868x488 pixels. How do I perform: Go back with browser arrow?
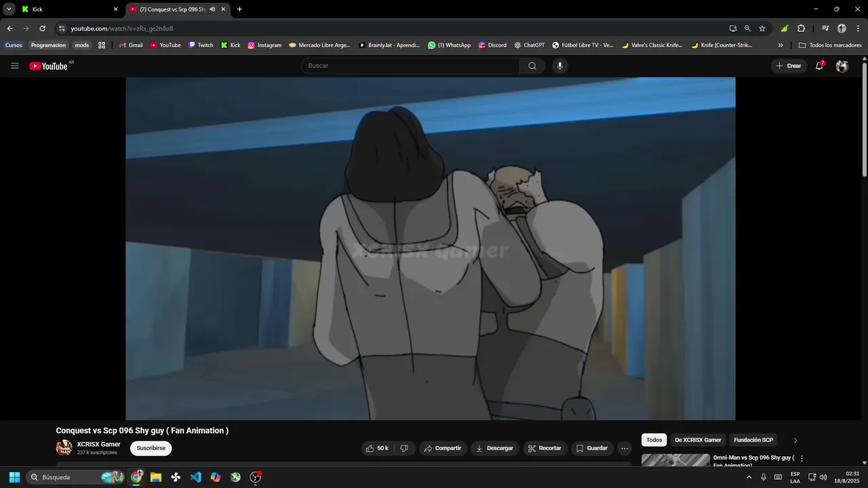tap(9, 28)
